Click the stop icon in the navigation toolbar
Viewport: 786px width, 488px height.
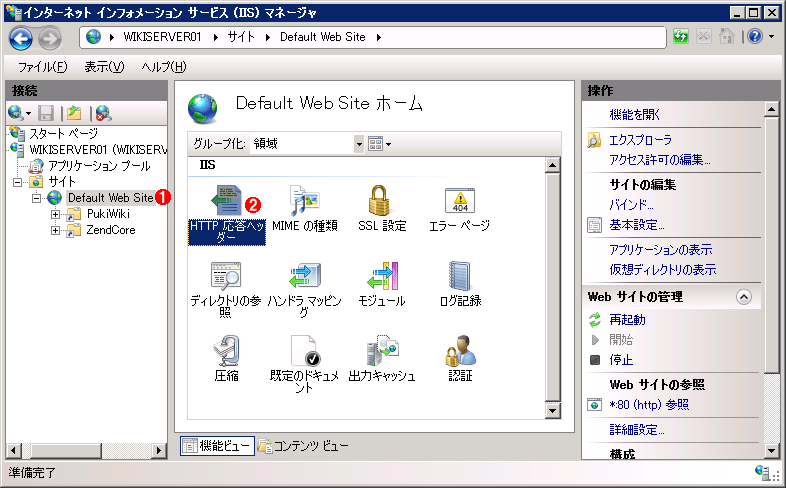pos(704,37)
